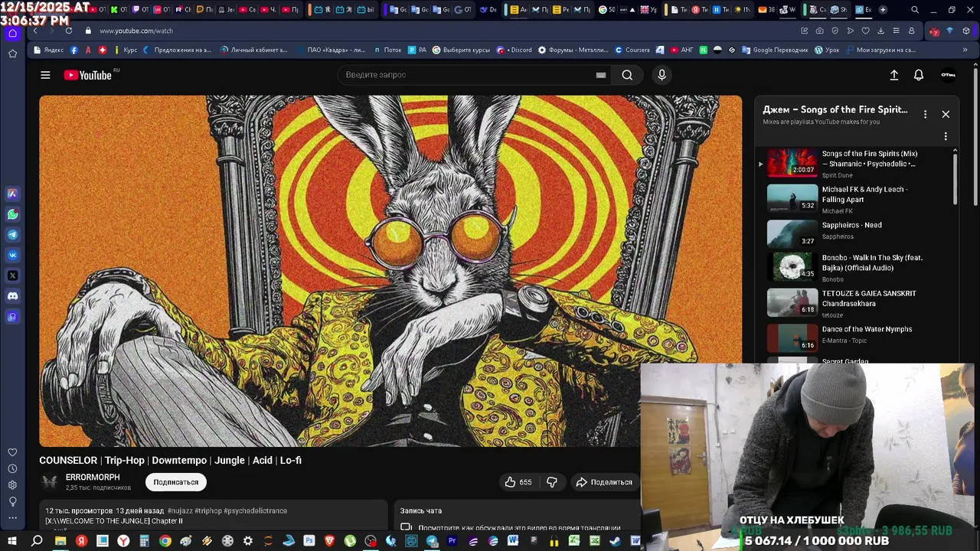Open sidebar settings gear icon
Viewport: 980px width, 551px height.
click(12, 485)
